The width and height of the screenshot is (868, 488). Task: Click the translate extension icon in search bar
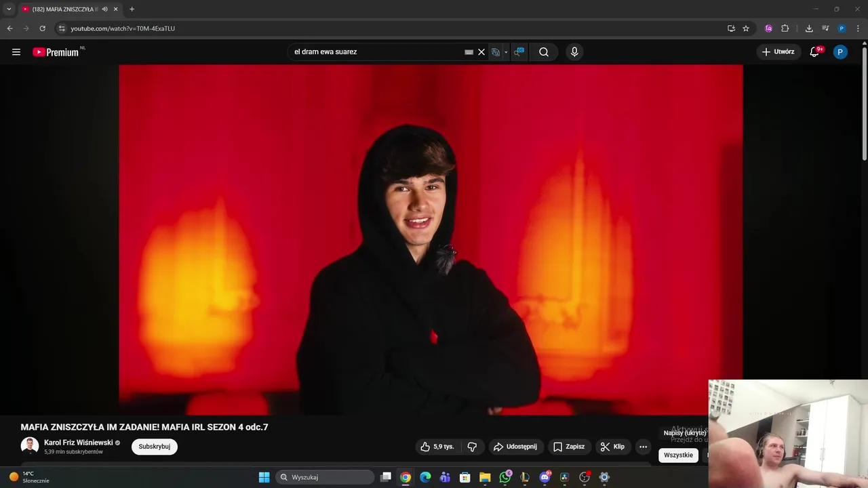click(496, 52)
